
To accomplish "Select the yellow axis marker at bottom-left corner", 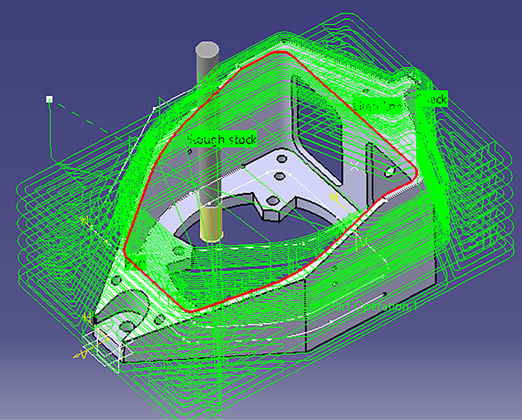I will (x=81, y=353).
